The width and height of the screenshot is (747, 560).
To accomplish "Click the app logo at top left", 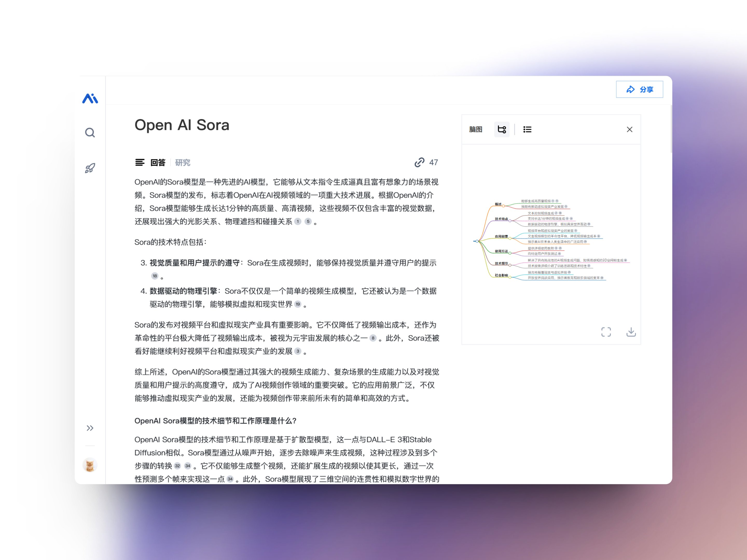I will (90, 98).
